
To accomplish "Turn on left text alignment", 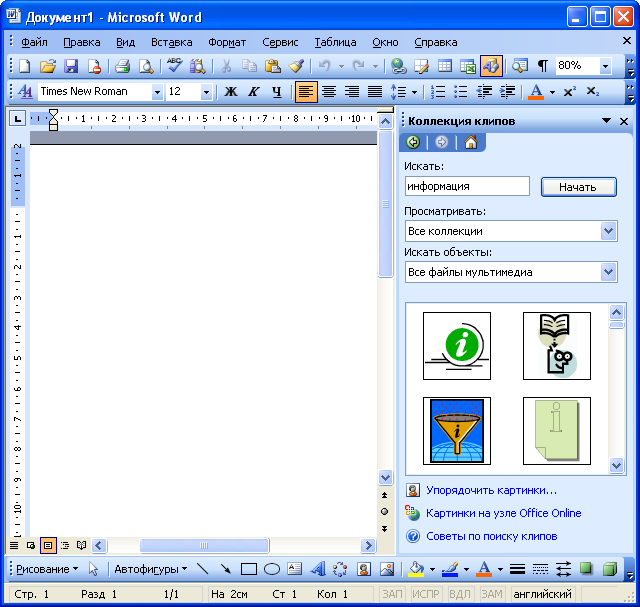I will [x=306, y=91].
